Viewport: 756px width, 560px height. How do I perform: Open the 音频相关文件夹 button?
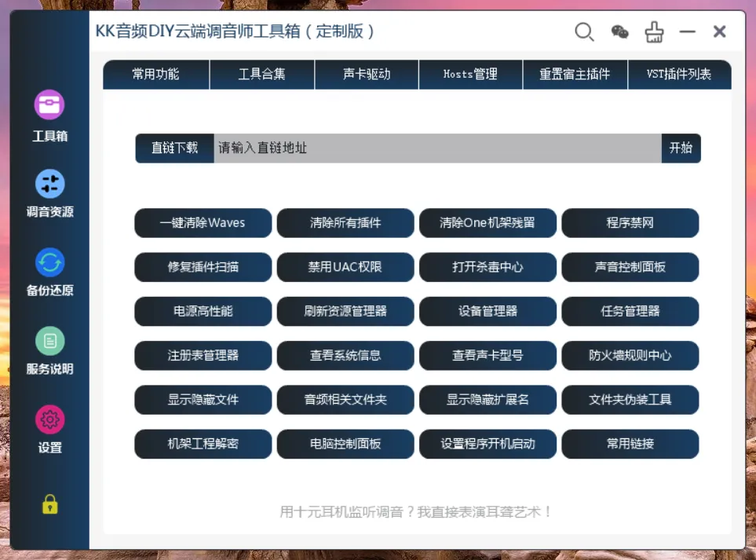coord(345,400)
